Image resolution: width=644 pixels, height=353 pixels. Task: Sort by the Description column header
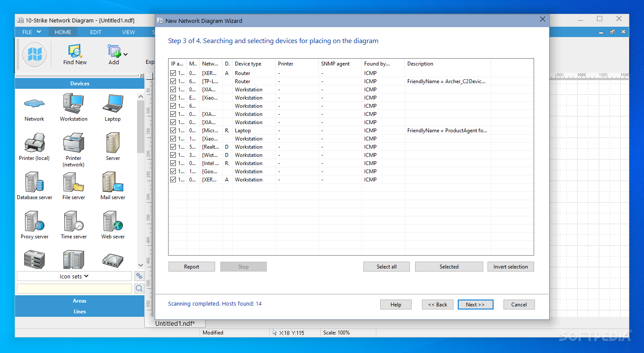pos(448,64)
